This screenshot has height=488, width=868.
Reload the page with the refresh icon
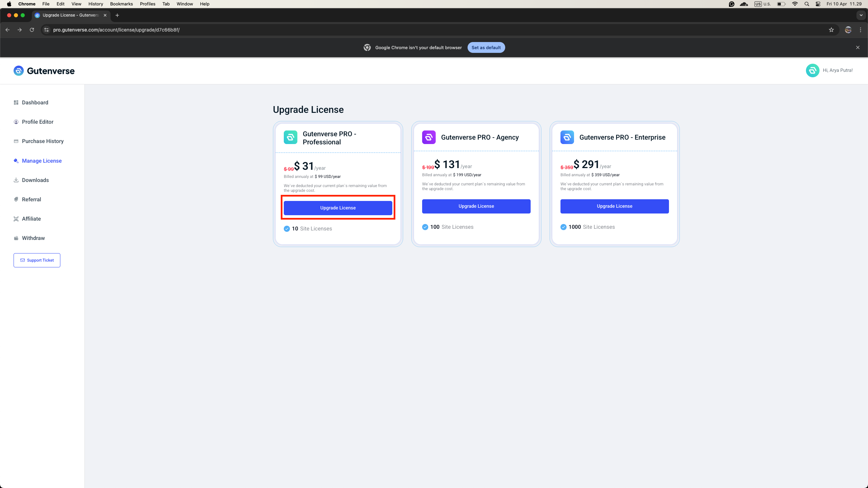[x=32, y=30]
